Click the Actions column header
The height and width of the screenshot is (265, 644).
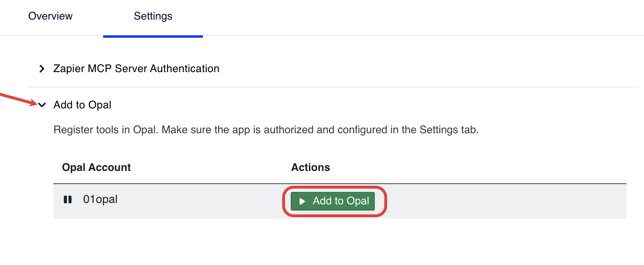pos(311,168)
